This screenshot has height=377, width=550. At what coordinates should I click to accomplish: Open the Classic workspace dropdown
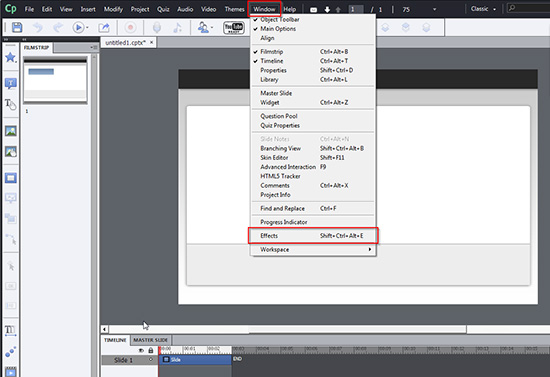(x=483, y=9)
